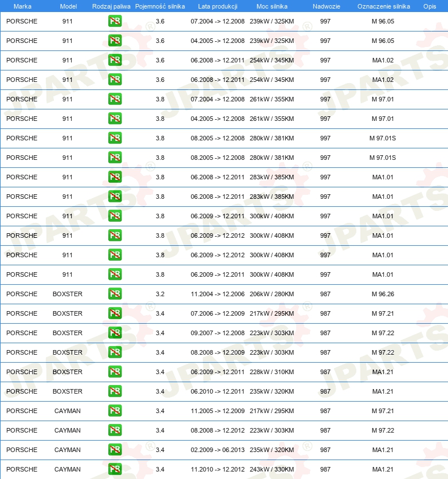Image resolution: width=448 pixels, height=479 pixels.
Task: Click the Oznaczenie silnika column header
Action: (384, 6)
